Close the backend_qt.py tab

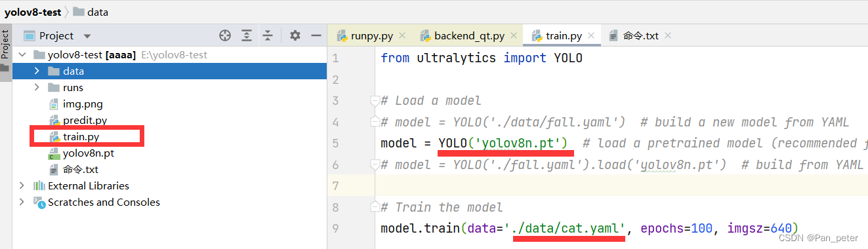click(514, 36)
